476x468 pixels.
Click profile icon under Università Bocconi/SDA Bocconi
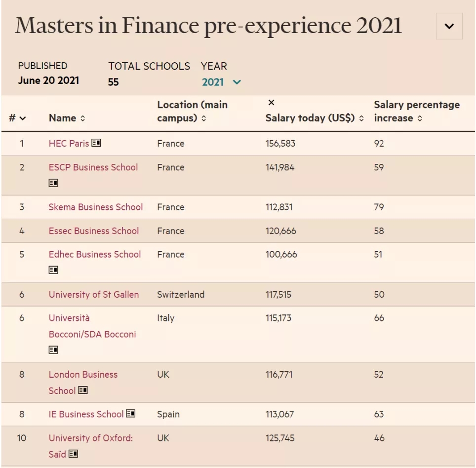(x=53, y=350)
